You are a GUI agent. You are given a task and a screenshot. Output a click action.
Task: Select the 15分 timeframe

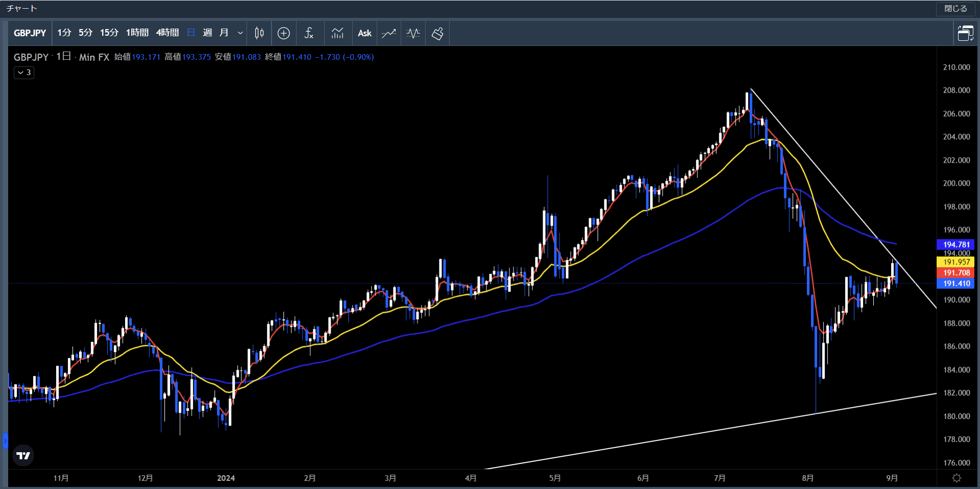[x=109, y=33]
